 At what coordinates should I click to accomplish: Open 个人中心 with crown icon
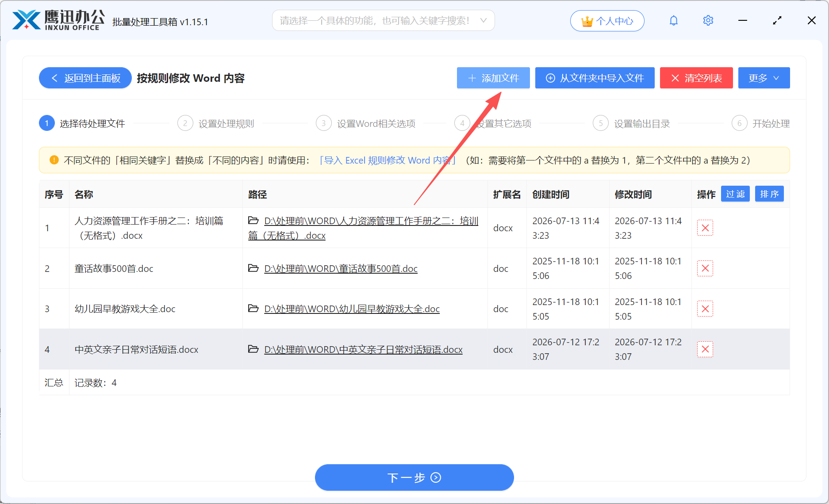607,21
